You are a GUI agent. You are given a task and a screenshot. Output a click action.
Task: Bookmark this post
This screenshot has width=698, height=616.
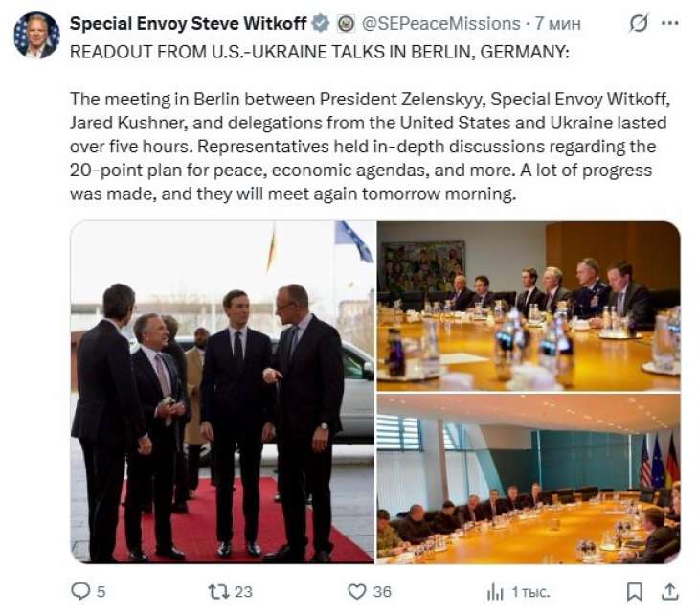click(634, 592)
